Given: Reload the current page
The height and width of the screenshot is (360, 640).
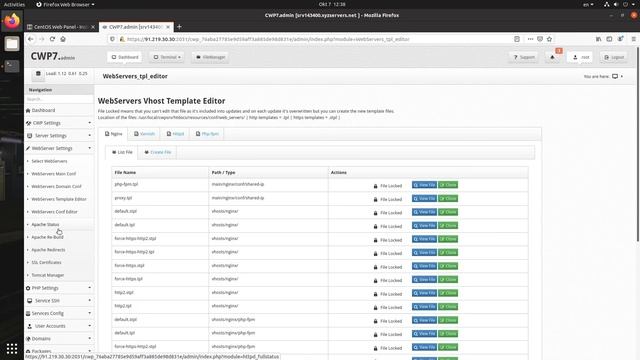Looking at the screenshot, I should pyautogui.click(x=52, y=39).
